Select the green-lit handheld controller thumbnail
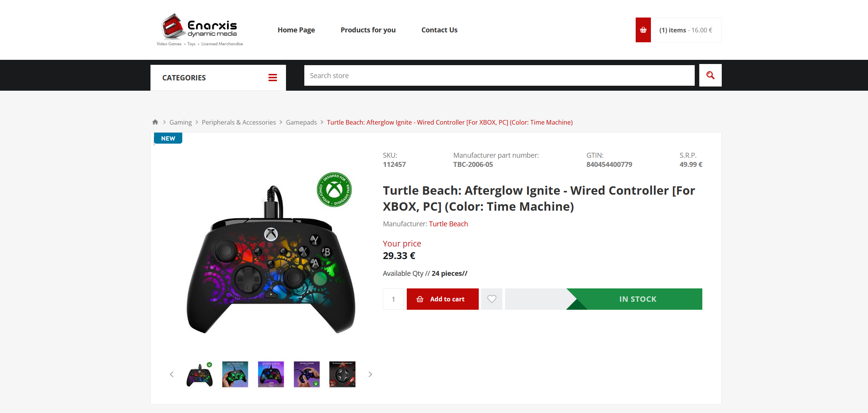The image size is (868, 413). click(235, 374)
